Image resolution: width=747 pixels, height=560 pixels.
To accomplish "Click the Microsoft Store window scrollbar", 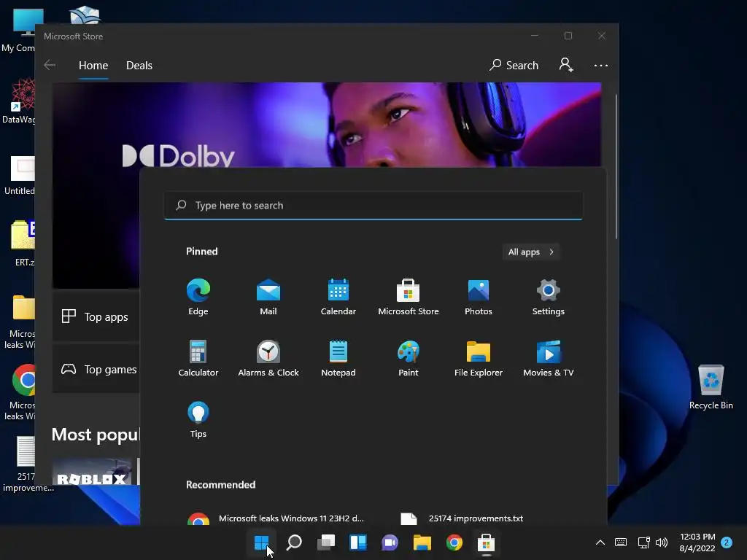I will click(x=616, y=166).
